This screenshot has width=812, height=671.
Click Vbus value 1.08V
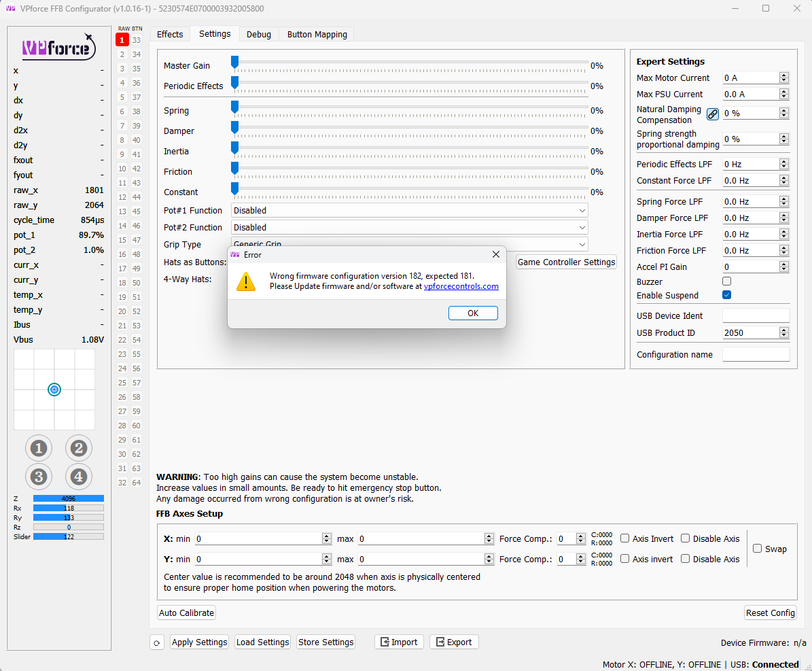click(x=92, y=340)
